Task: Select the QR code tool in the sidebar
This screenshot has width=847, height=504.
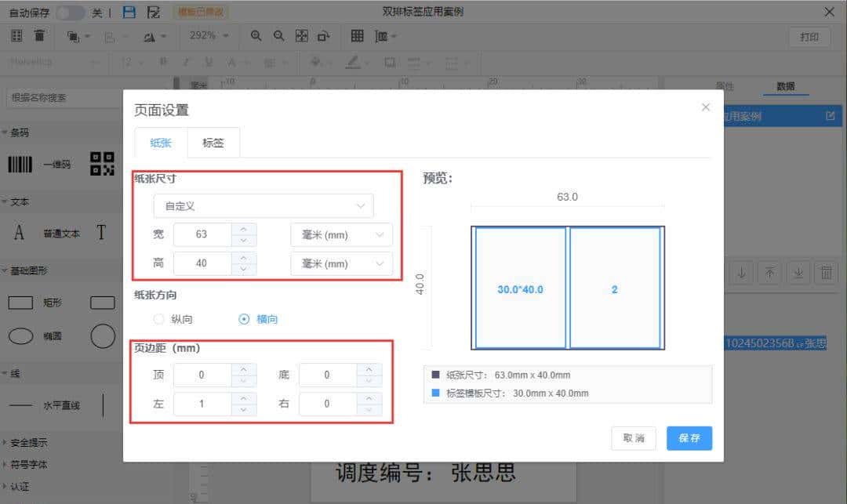Action: click(x=102, y=164)
